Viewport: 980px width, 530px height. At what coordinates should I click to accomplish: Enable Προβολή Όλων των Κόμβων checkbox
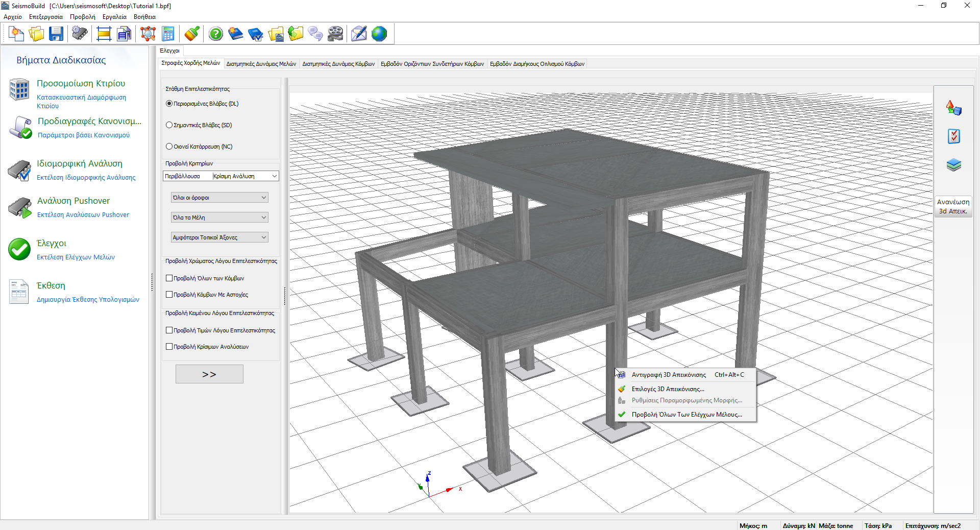[x=169, y=278]
